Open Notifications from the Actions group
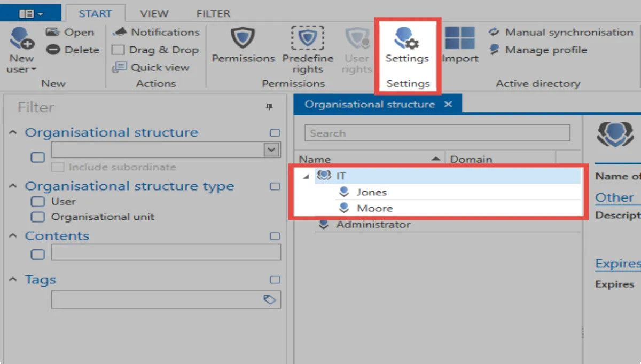This screenshot has height=364, width=641. point(155,32)
